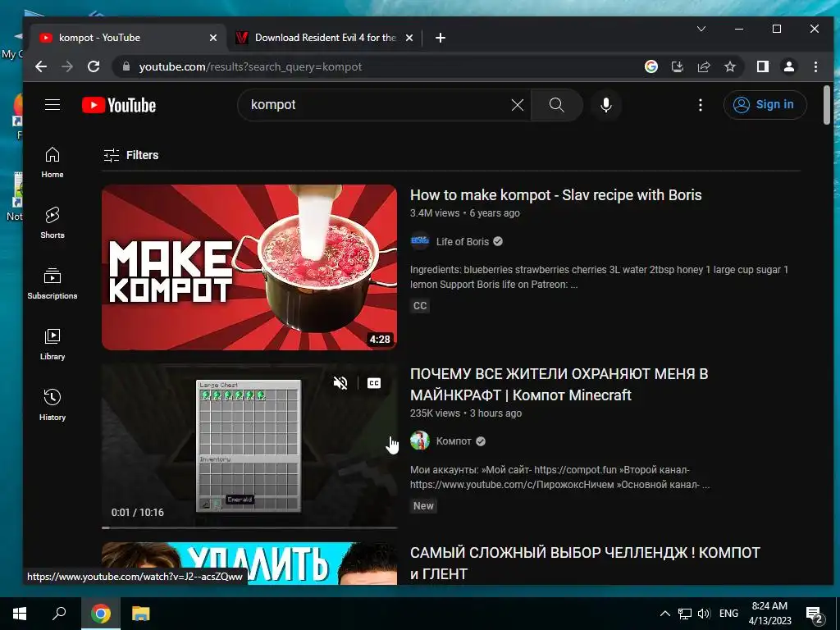The image size is (840, 630).
Task: Switch to 'kompot - YouTube' tab
Action: point(128,38)
